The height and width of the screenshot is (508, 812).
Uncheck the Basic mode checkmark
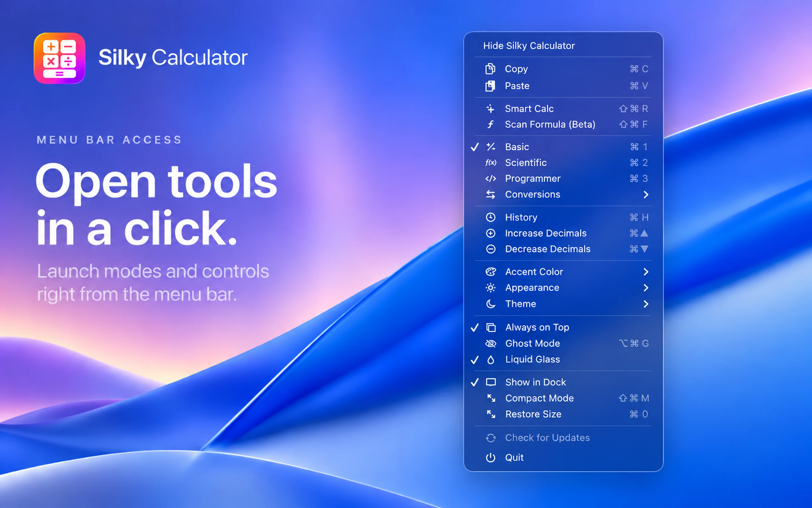475,147
